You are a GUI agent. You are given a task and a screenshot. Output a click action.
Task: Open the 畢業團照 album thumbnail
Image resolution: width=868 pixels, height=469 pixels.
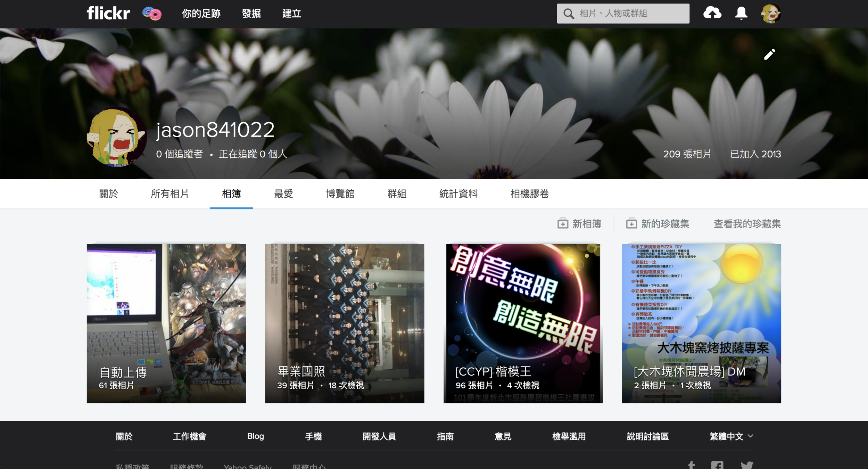tap(345, 323)
